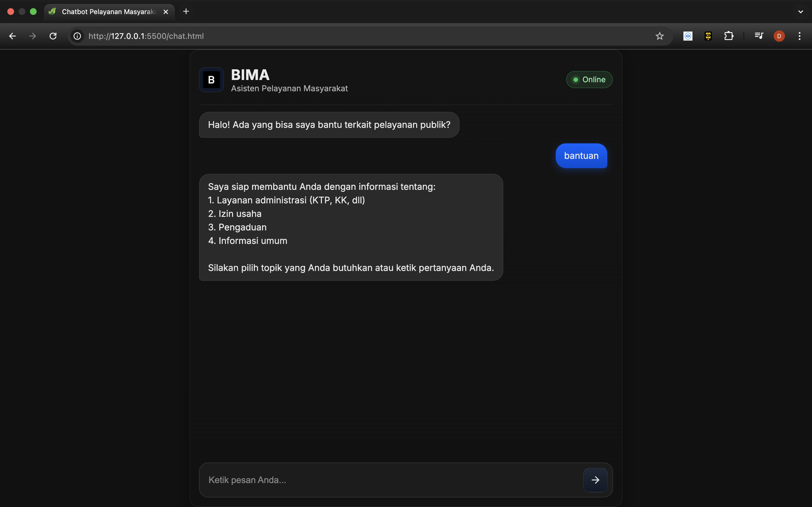
Task: Reload the page
Action: pos(53,36)
